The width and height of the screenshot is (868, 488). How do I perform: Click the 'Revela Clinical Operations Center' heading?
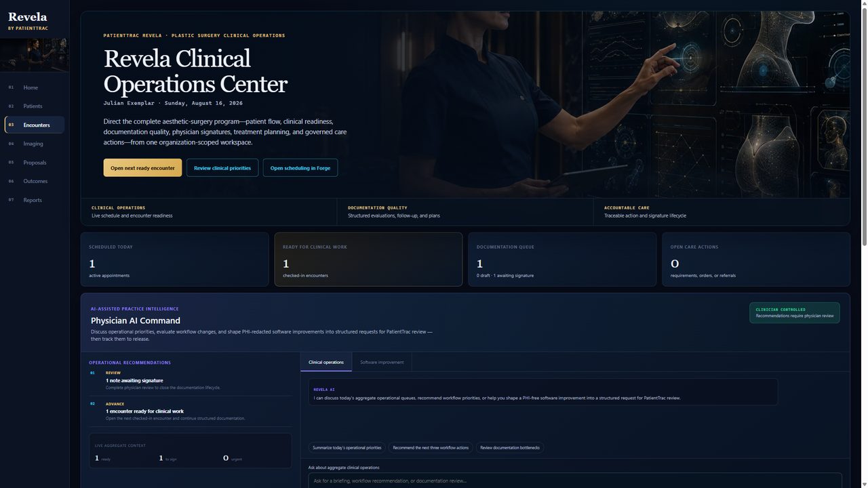(x=195, y=71)
